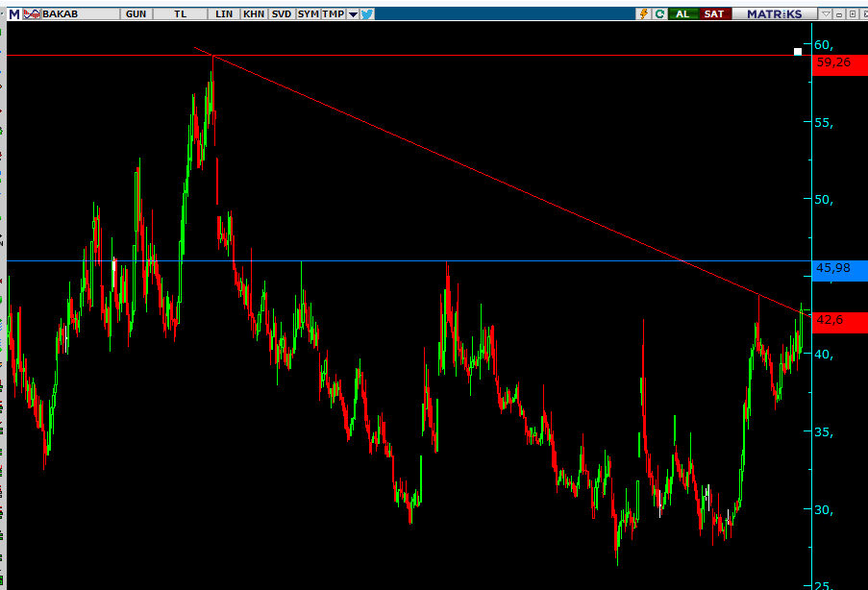
Task: Click the 30, axis label
Action: coord(824,509)
